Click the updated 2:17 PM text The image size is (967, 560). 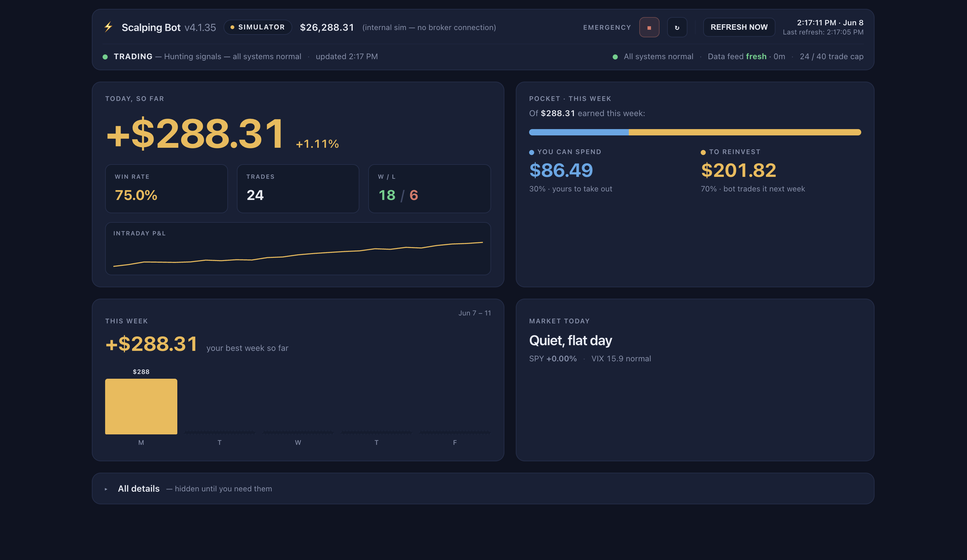346,56
